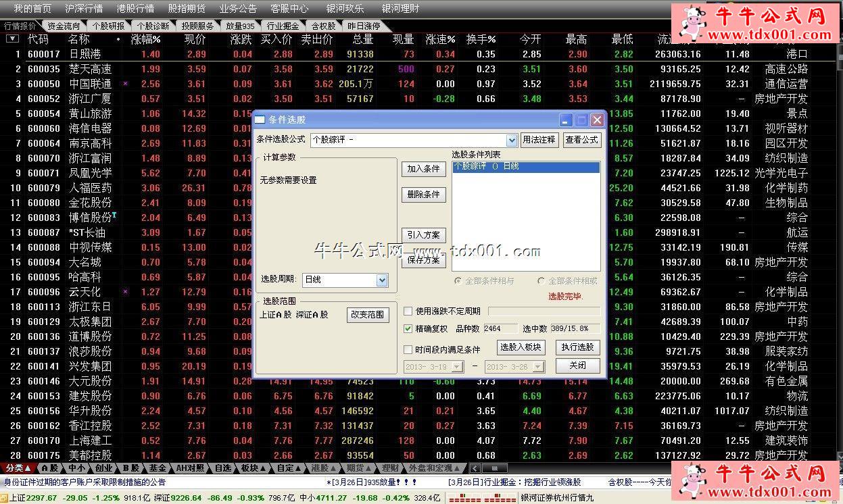Expand the 条件选股公式 formula dropdown
The width and height of the screenshot is (843, 504).
512,140
